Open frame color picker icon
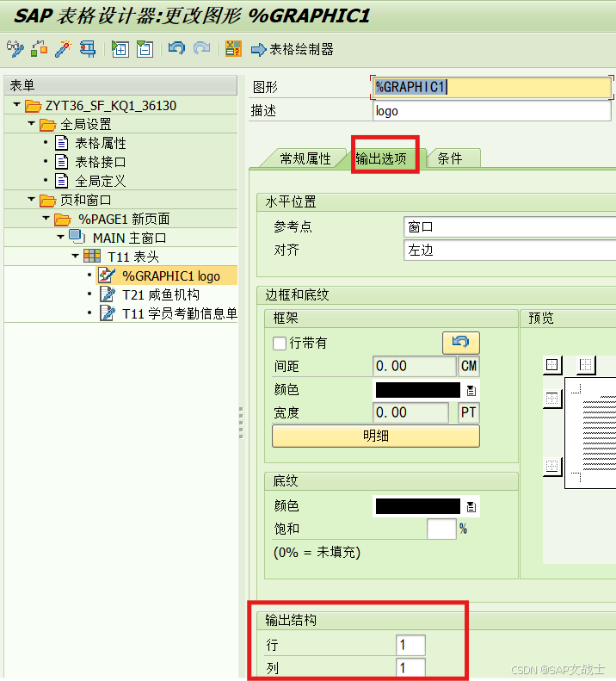616x681 pixels. click(471, 391)
